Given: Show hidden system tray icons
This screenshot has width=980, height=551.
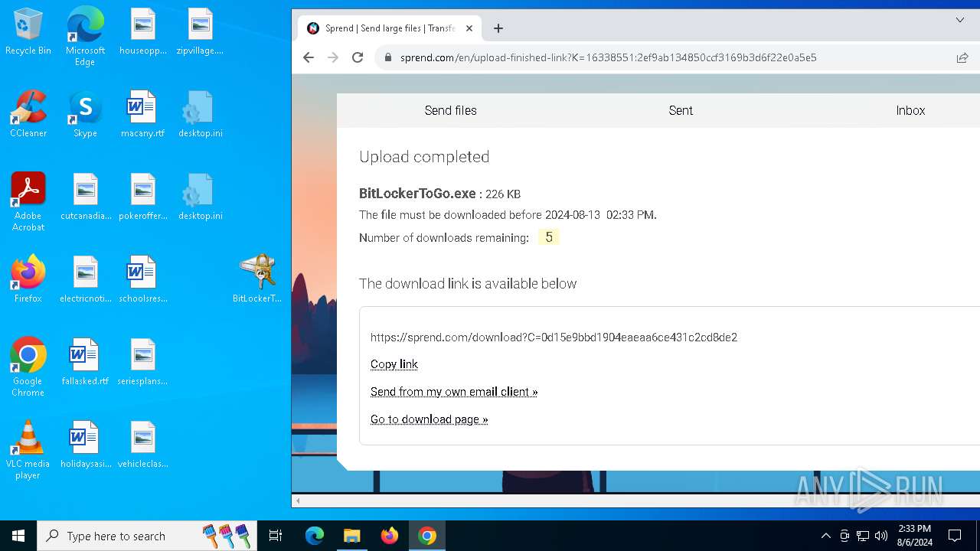Looking at the screenshot, I should (825, 536).
